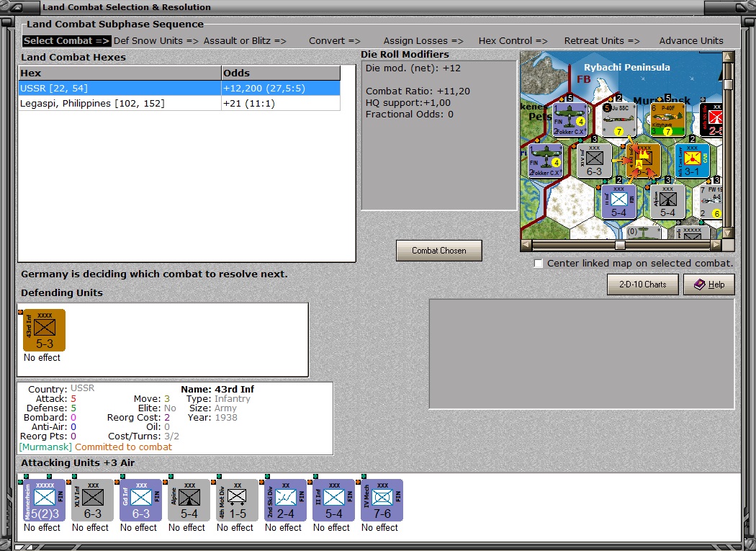Click the upper Fokker C.X aircraft on map
Viewport: 756px width, 551px height.
tap(570, 120)
